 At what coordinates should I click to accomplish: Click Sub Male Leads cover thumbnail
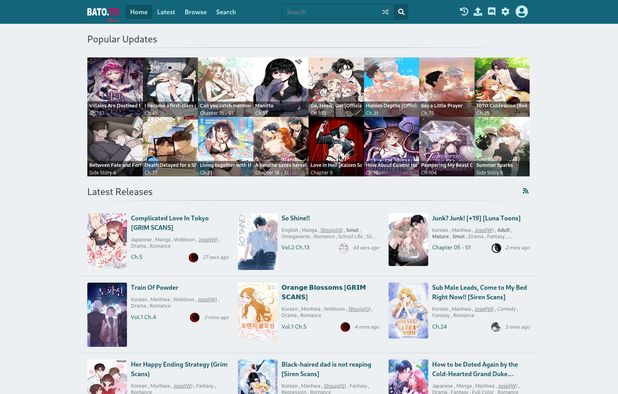click(x=408, y=310)
